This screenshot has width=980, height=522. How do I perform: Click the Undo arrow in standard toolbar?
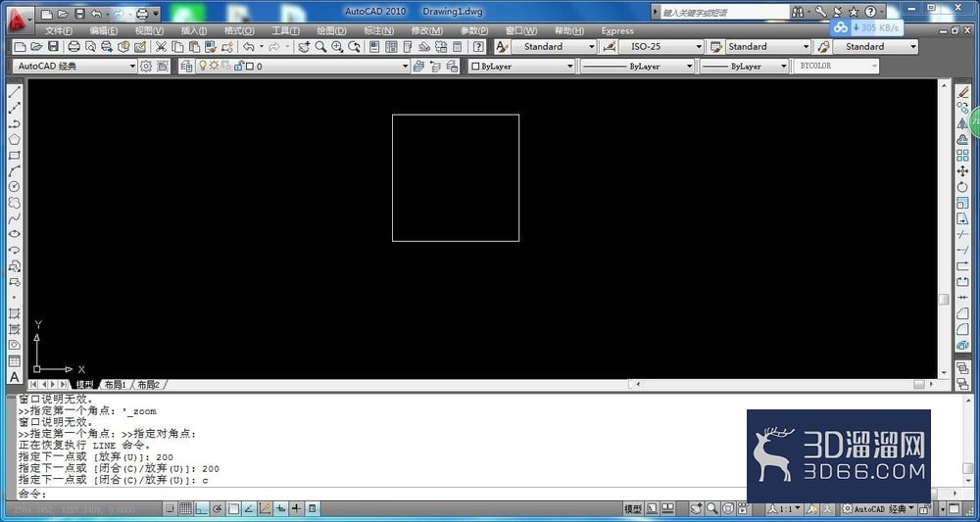[x=248, y=46]
